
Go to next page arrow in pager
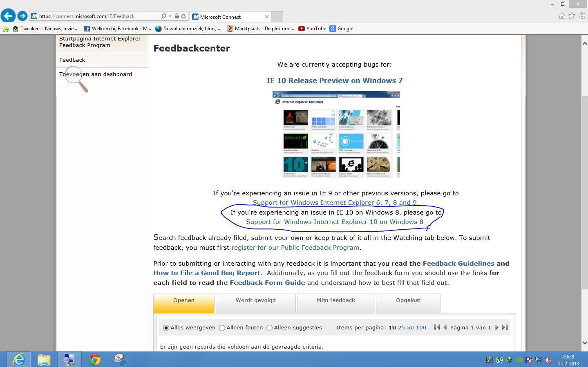click(x=497, y=327)
